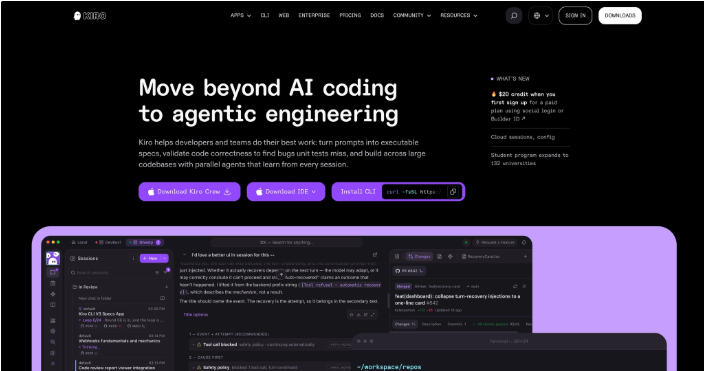
Task: Open the Cloud sessions, config news link
Action: [523, 137]
